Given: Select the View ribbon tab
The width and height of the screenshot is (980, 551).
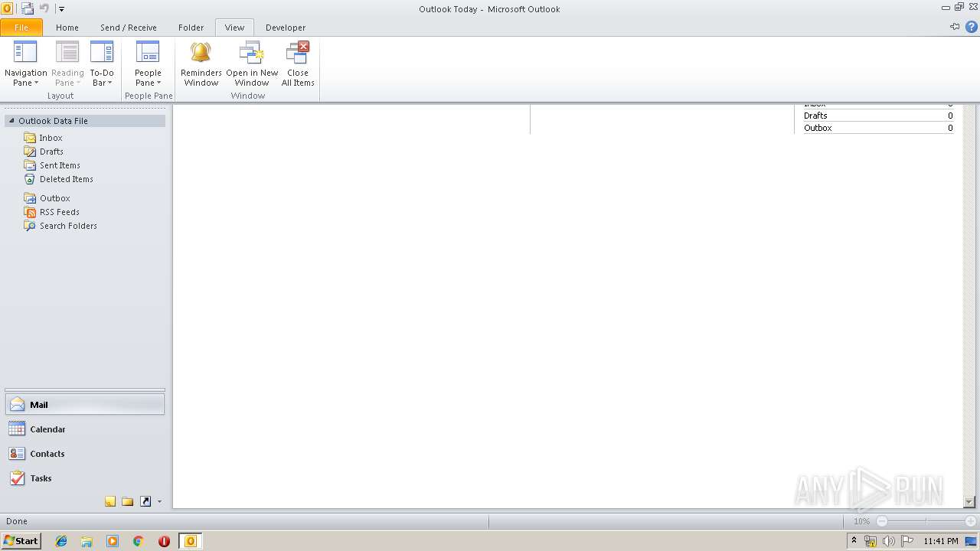Looking at the screenshot, I should pyautogui.click(x=234, y=28).
